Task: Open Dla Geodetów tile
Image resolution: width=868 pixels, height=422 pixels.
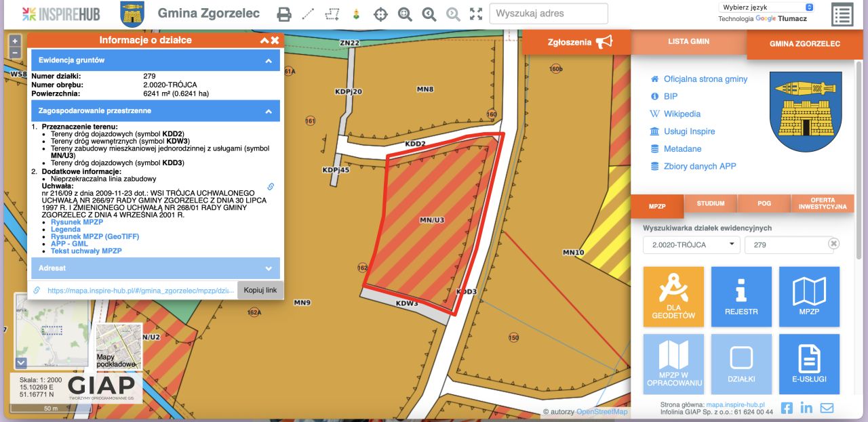Action: click(x=673, y=297)
